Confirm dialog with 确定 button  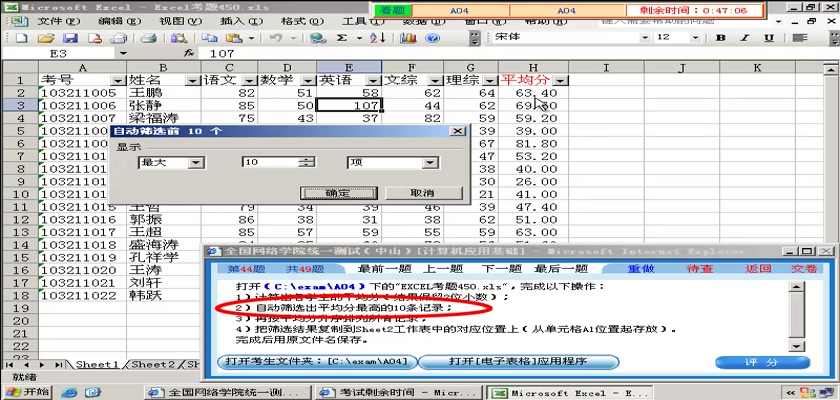(339, 193)
